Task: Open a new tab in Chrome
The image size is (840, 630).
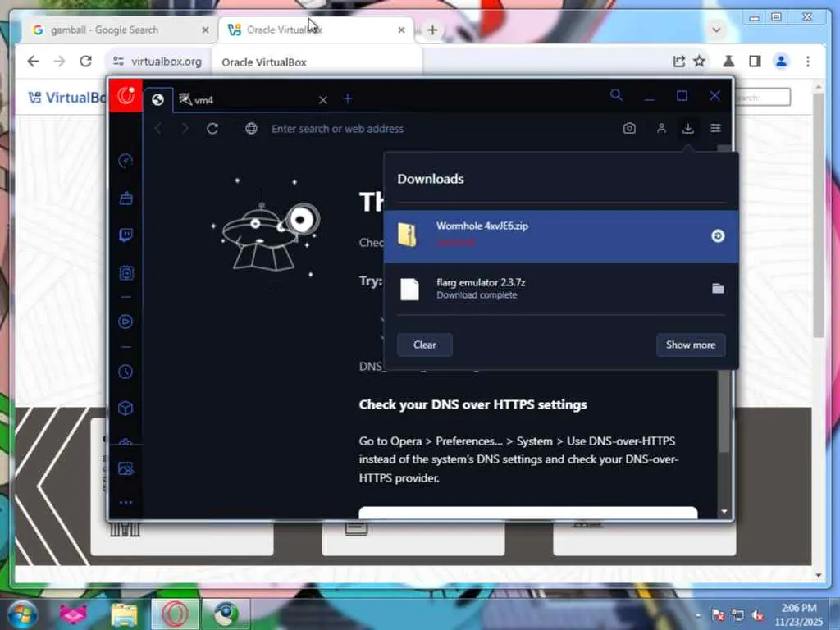Action: tap(433, 30)
